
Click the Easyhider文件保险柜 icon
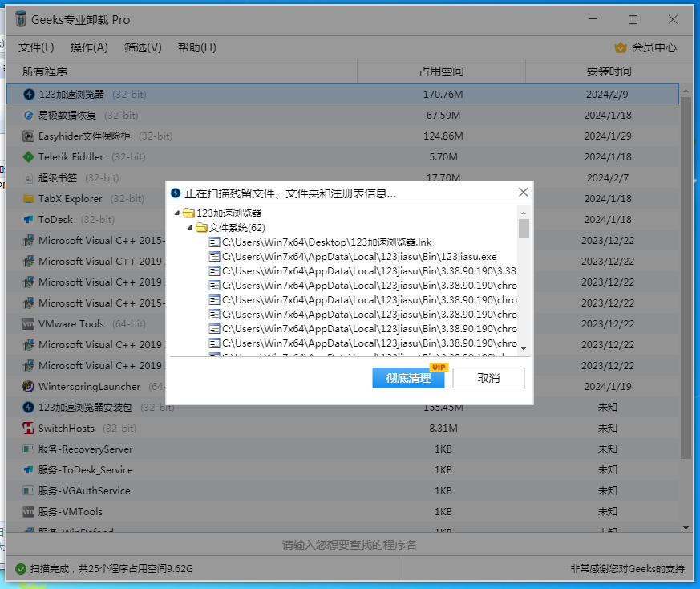pos(29,136)
